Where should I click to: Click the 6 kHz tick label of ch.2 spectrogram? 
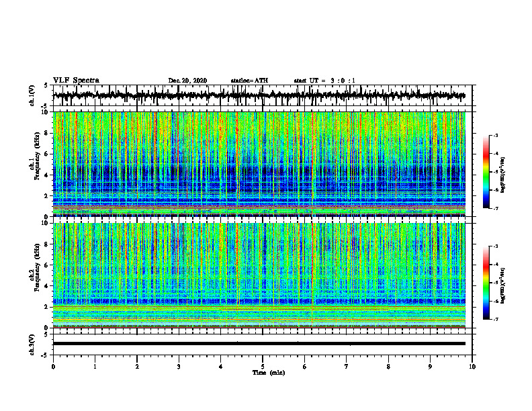click(46, 265)
